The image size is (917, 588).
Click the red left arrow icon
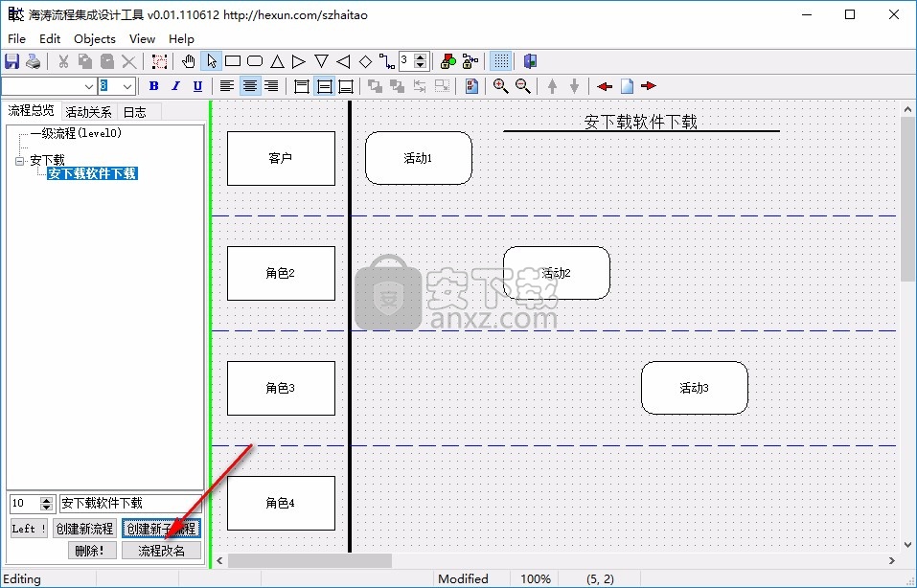click(x=604, y=86)
